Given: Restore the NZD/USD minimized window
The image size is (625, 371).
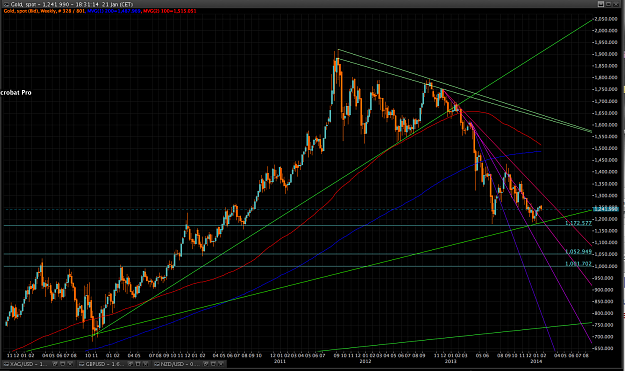Looking at the screenshot, I should 206,364.
